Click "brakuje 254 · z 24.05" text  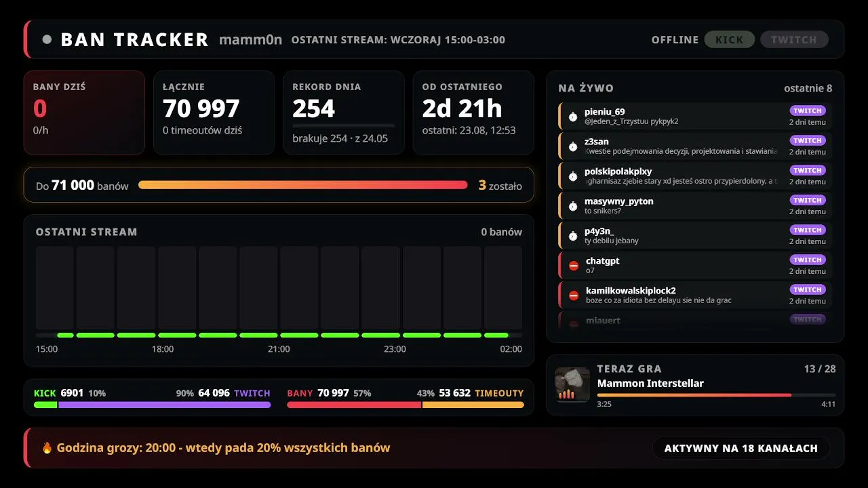coord(340,138)
